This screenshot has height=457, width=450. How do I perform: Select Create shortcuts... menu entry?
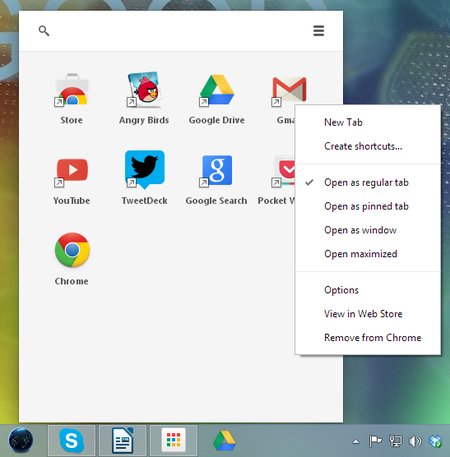pos(368,146)
